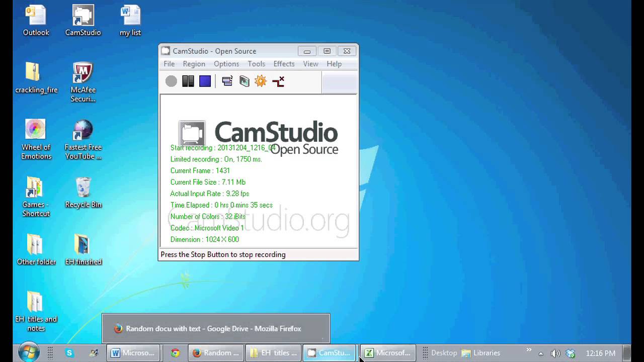This screenshot has height=362, width=644.
Task: Open the View menu
Action: [310, 64]
